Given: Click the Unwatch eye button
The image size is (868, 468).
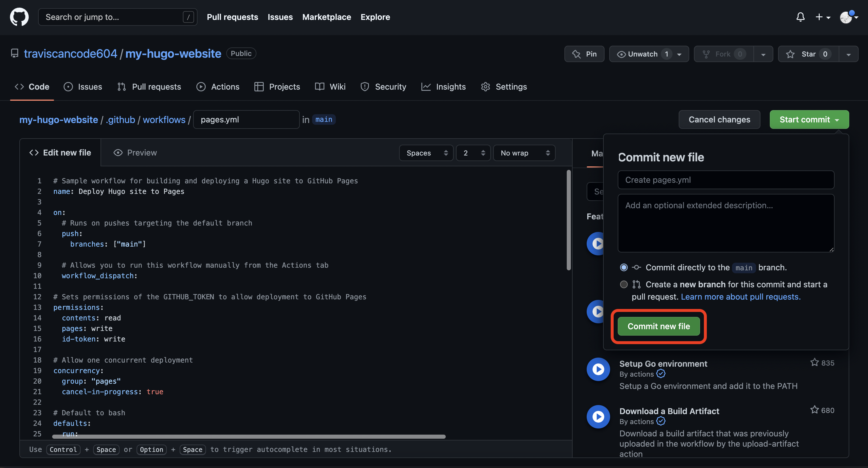Looking at the screenshot, I should pos(649,54).
